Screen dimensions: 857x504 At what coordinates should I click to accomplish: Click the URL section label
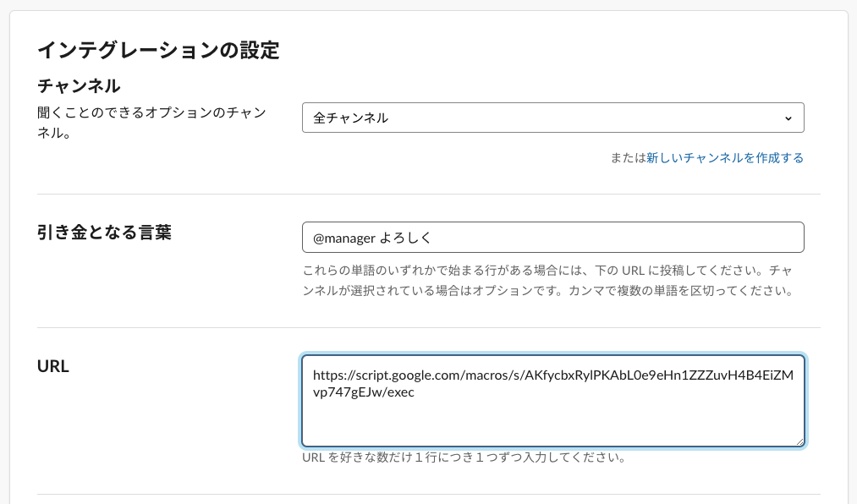click(53, 366)
